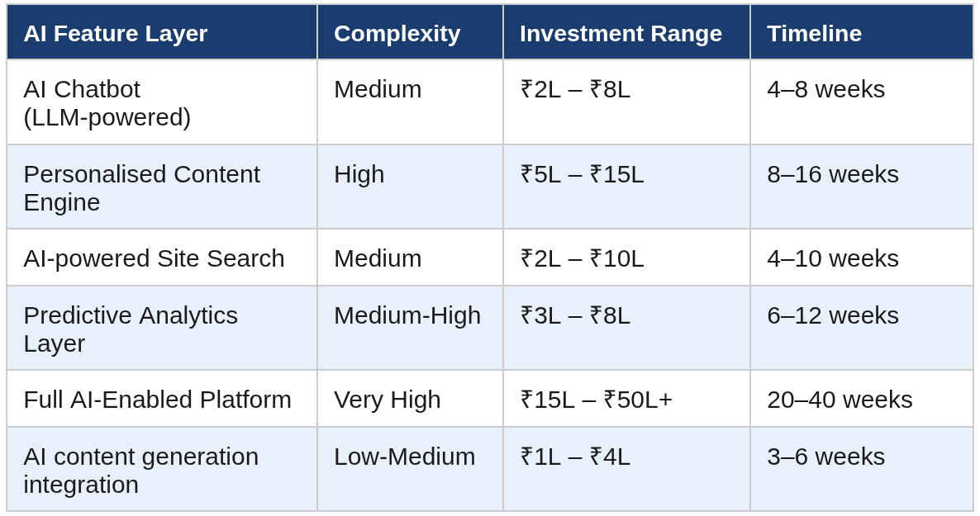Click the AI Feature Layer column header
This screenshot has height=516, width=980.
[x=115, y=33]
